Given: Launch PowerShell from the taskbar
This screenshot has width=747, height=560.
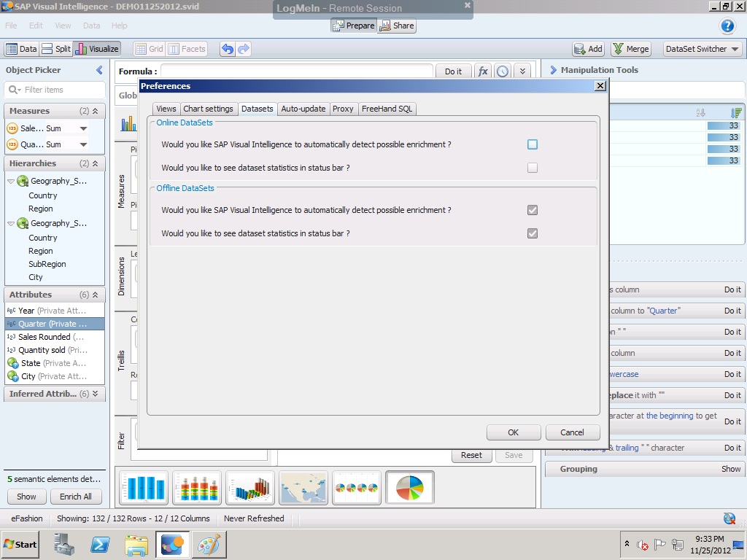Looking at the screenshot, I should [x=100, y=544].
